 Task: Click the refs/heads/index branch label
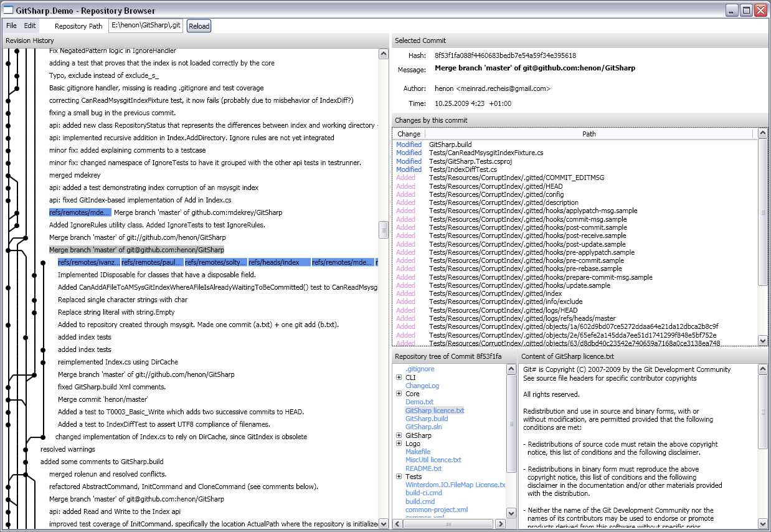click(x=279, y=262)
